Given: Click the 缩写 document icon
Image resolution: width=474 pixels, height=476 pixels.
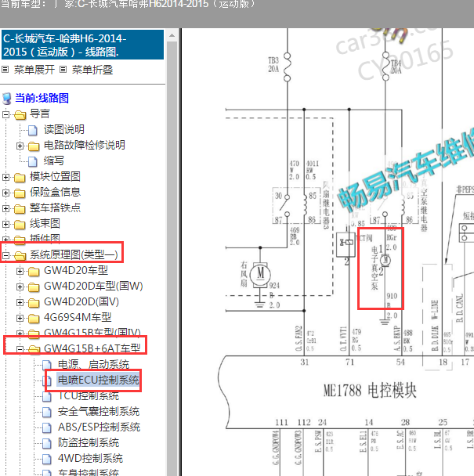Looking at the screenshot, I should [32, 161].
